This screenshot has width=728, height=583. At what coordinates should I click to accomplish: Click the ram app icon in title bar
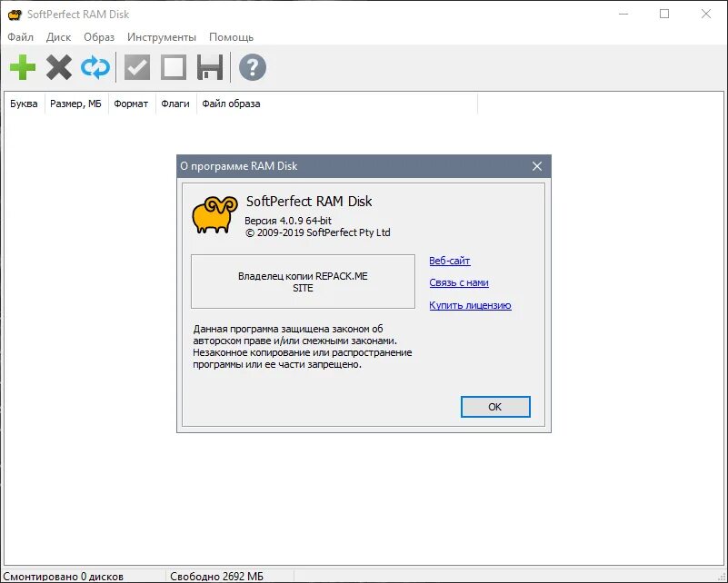tap(15, 15)
